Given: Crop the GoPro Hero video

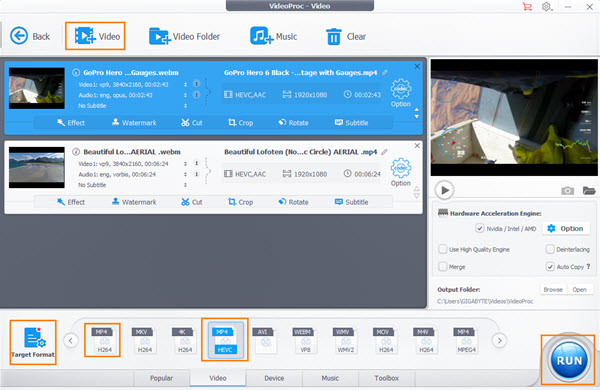Looking at the screenshot, I should pyautogui.click(x=240, y=122).
